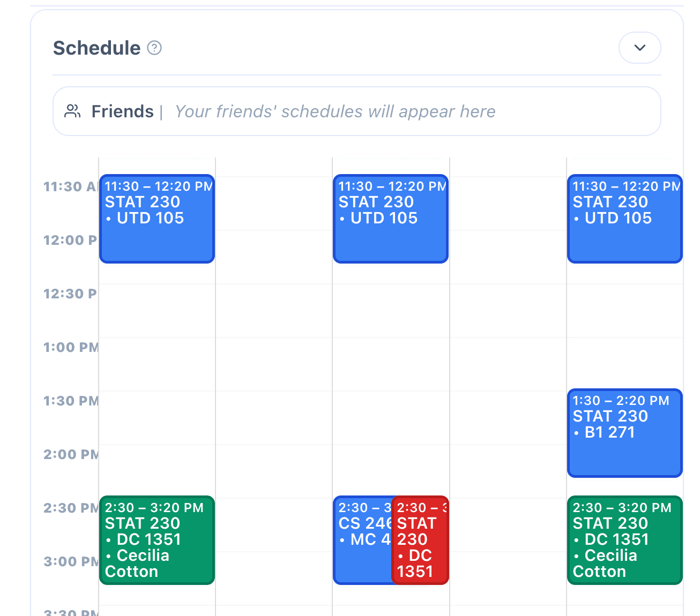
Task: Click the Friends people icon
Action: point(72,111)
